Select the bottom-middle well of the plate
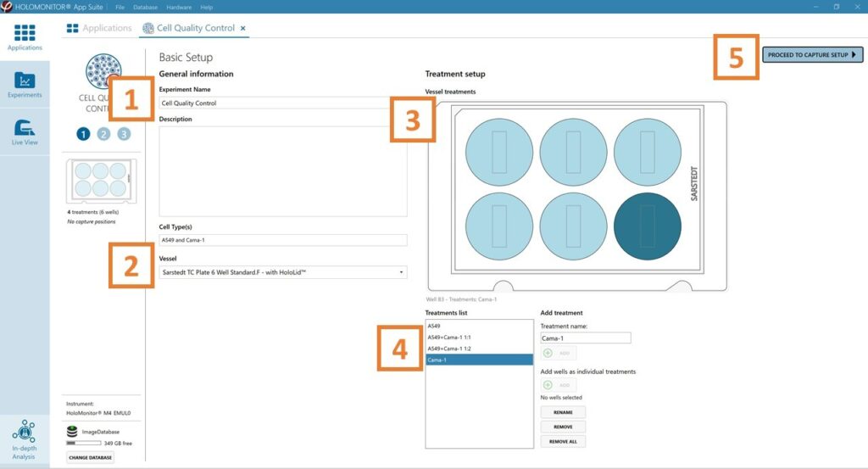 573,226
